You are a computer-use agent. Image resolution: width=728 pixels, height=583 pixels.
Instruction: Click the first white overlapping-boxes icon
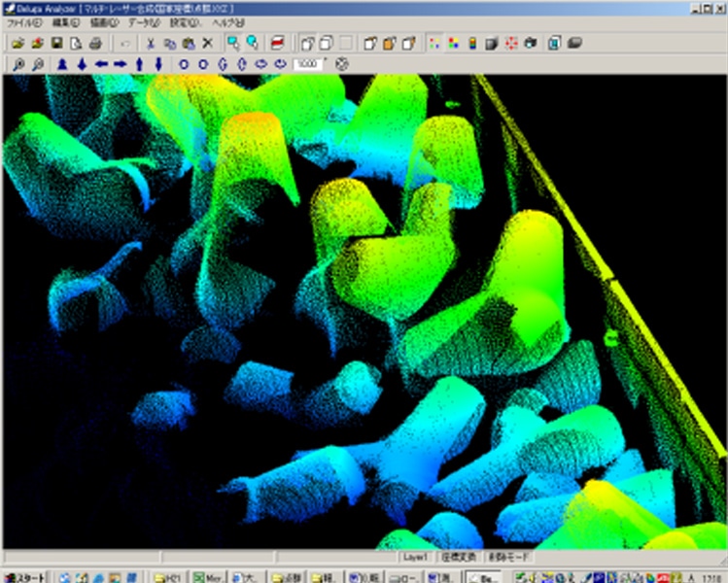(x=307, y=44)
